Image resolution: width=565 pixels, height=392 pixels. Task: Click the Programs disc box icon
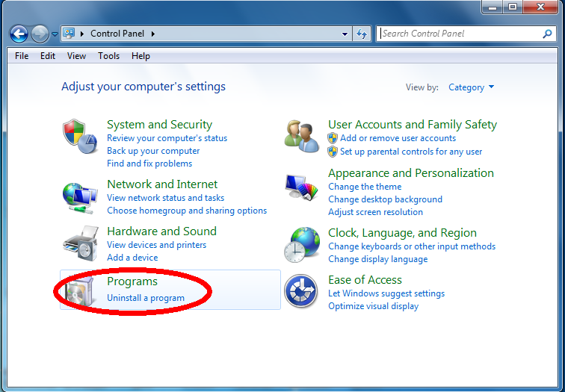tap(81, 292)
